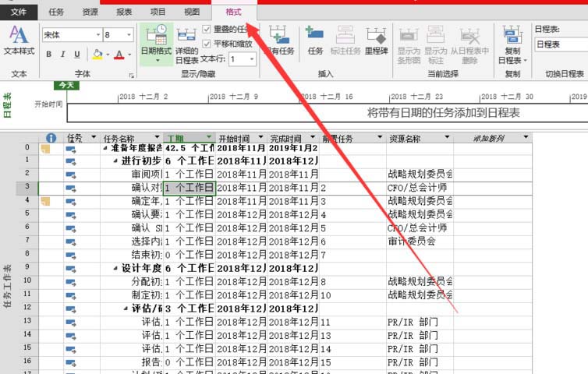Collapse the 准备年度报告 summary task
588x374 pixels.
105,148
